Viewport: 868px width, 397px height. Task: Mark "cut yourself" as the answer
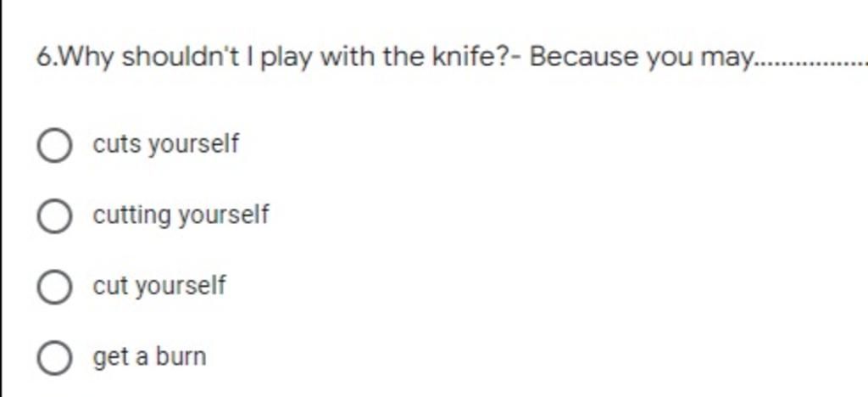54,287
